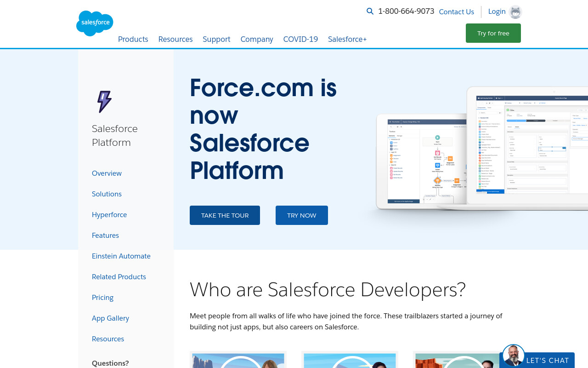The width and height of the screenshot is (588, 368).
Task: Click the chat agent avatar photo
Action: coord(514,355)
